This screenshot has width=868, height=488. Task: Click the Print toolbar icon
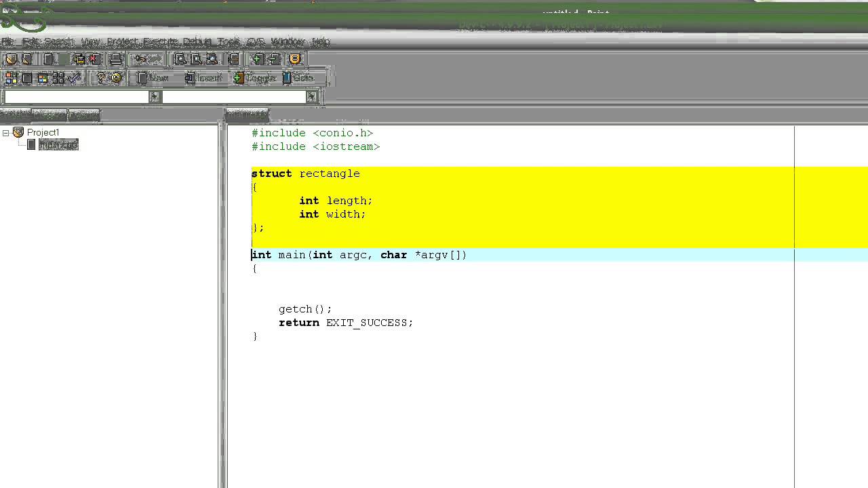pyautogui.click(x=116, y=59)
